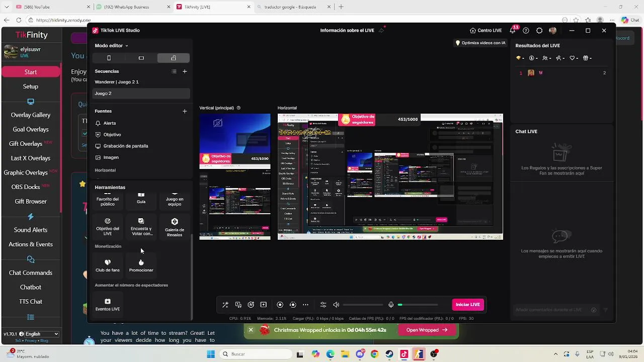Open Chat Commands in TikFinity sidebar

[31, 273]
